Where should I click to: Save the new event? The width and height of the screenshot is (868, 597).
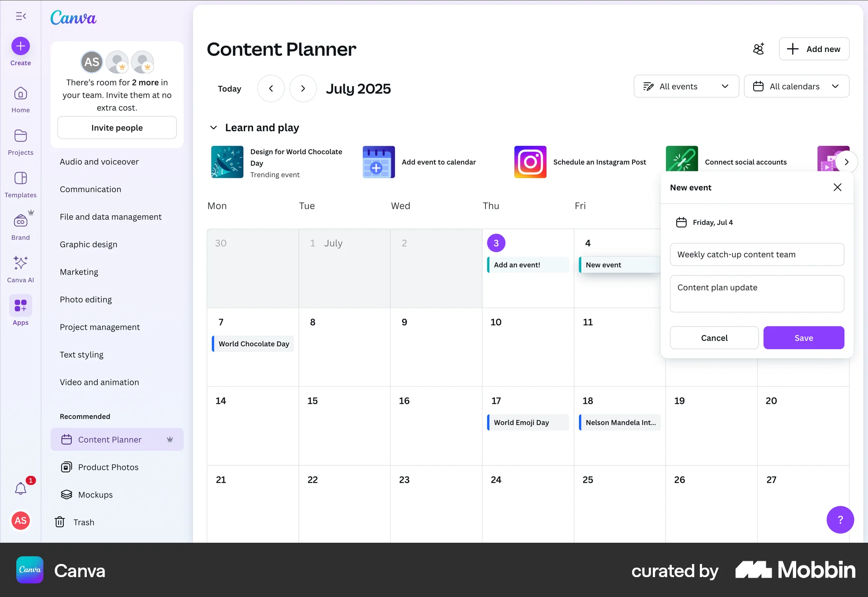(x=803, y=338)
